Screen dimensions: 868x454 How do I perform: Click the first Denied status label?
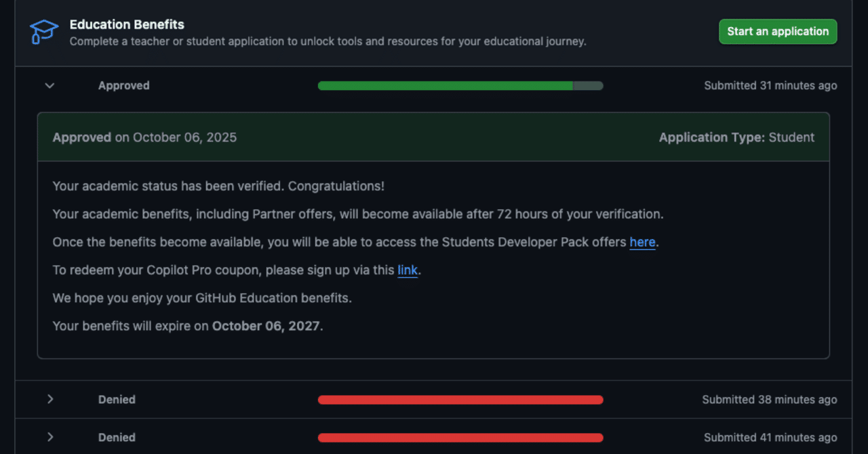(117, 399)
